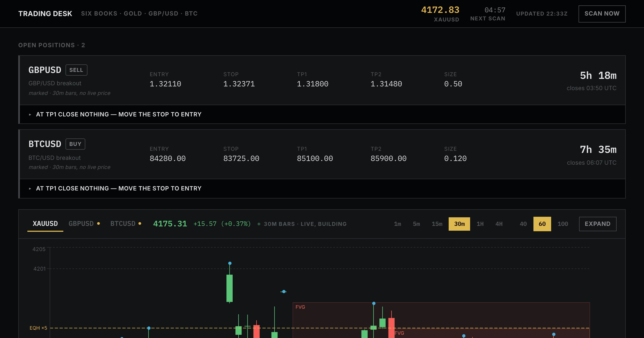Viewport: 644px width, 338px height.
Task: Click BTCUSD entry value 84280.00
Action: pyautogui.click(x=167, y=159)
